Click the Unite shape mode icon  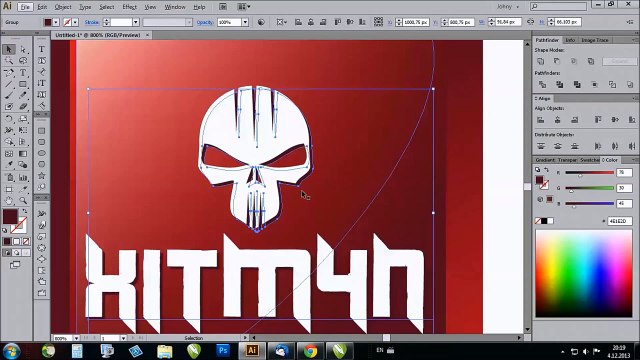(541, 61)
